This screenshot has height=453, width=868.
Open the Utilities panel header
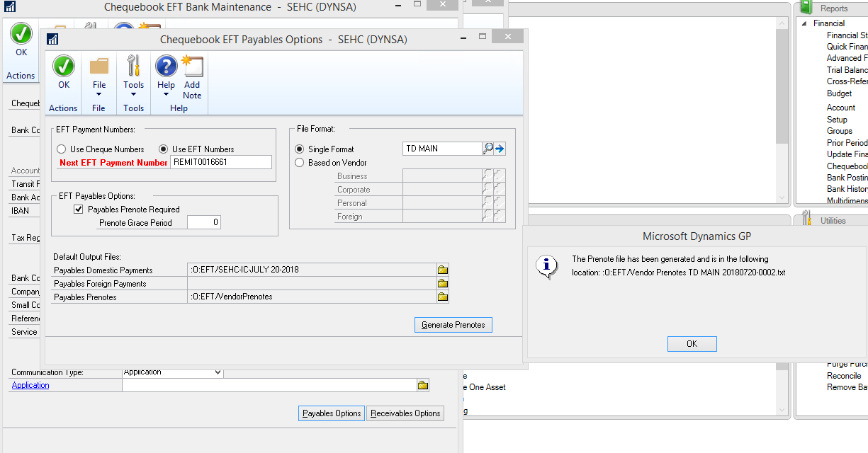(x=833, y=219)
